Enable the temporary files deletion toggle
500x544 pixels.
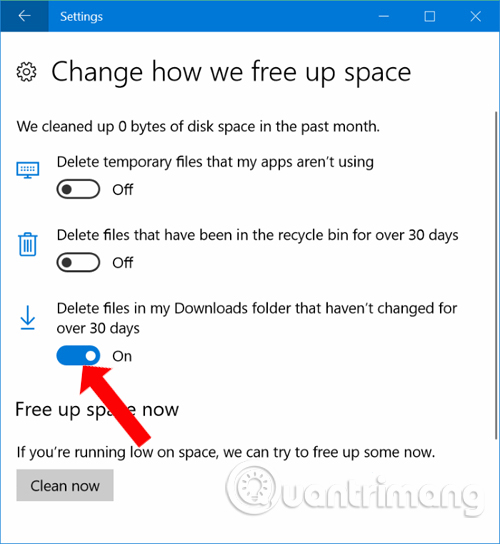[x=78, y=189]
